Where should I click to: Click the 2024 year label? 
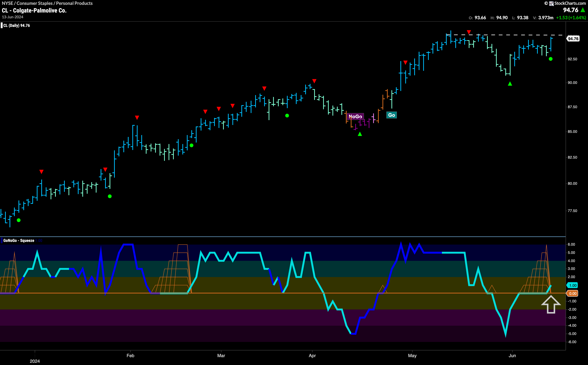[35, 361]
